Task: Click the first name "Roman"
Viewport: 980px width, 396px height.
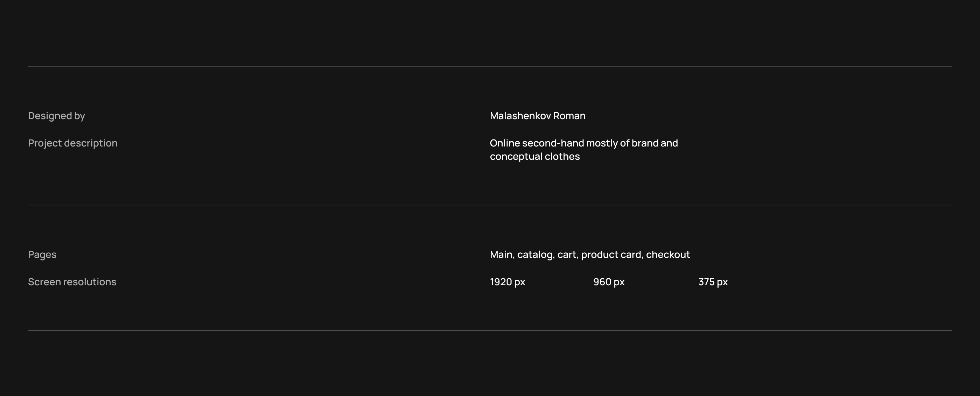Action: [569, 116]
